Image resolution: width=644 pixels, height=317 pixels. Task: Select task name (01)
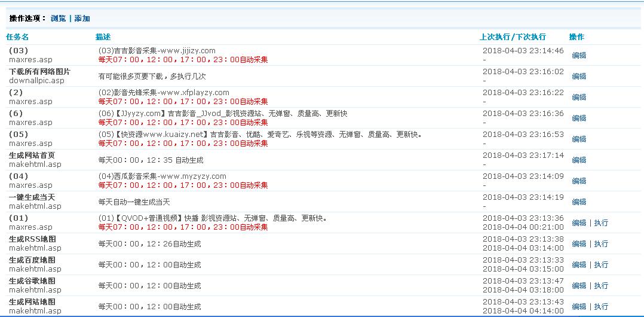click(19, 218)
